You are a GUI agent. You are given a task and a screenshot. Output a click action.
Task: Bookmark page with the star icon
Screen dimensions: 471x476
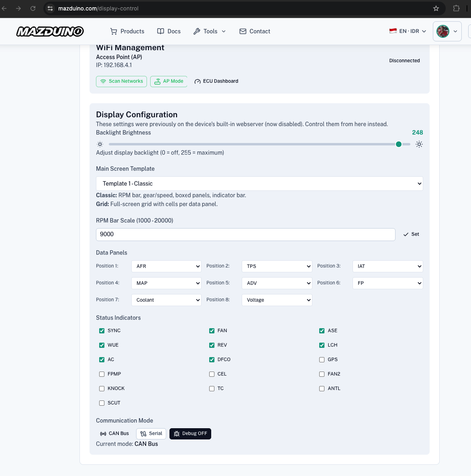coord(436,8)
